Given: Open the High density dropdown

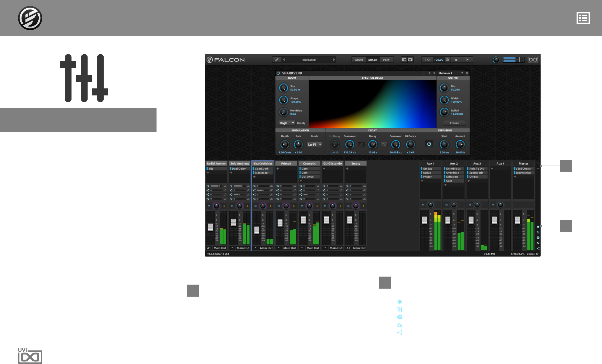Looking at the screenshot, I should coord(287,123).
